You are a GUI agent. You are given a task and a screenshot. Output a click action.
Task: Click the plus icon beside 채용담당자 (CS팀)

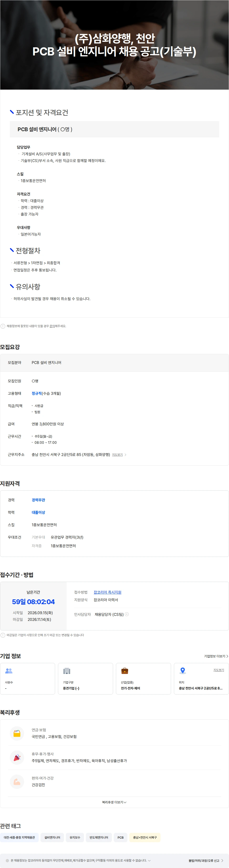(127, 614)
